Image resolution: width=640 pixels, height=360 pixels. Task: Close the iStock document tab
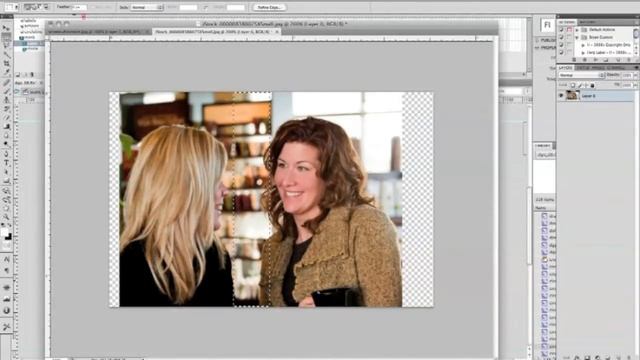[277, 31]
